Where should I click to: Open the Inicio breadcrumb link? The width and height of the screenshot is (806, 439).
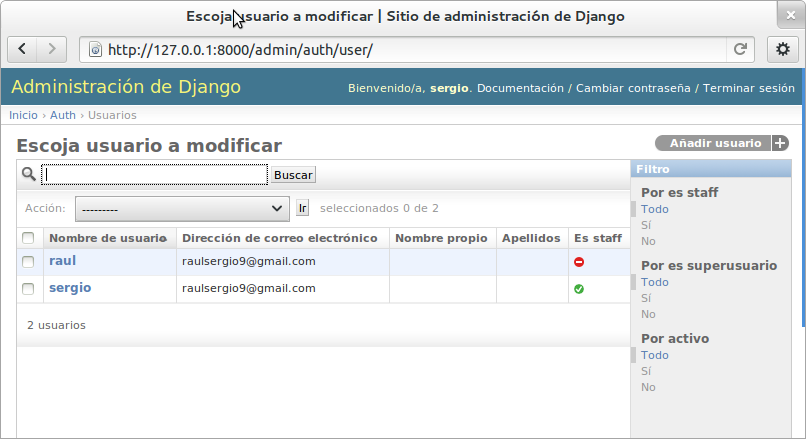click(x=23, y=115)
